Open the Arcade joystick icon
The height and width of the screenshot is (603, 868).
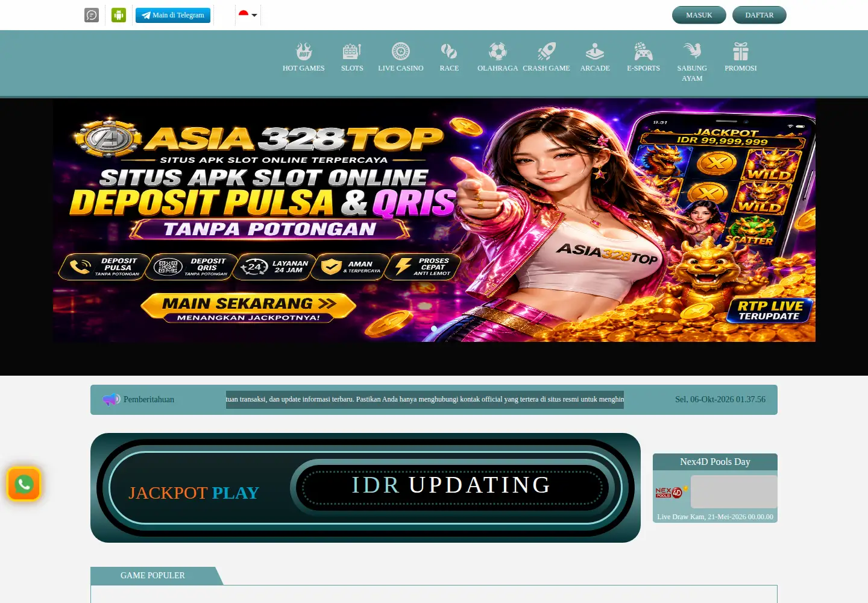[595, 51]
